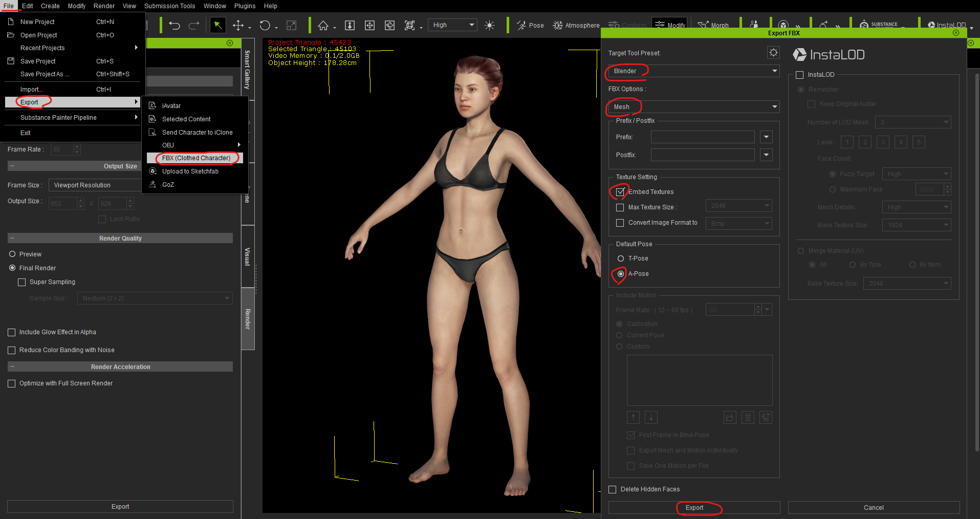Expand FBX Options dropdown showing Mesh
Screen dimensions: 980x519
click(x=693, y=107)
